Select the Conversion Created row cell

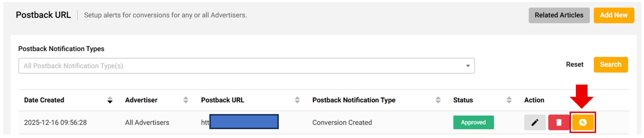coord(342,122)
